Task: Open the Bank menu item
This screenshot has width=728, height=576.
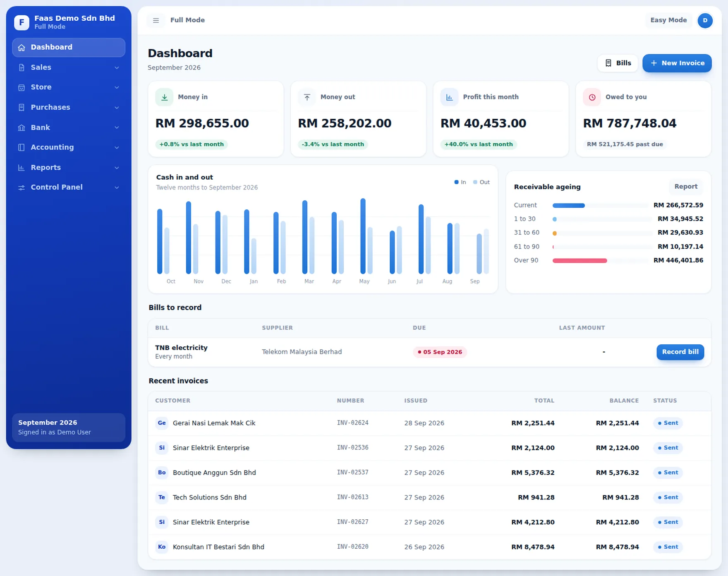Action: coord(69,127)
